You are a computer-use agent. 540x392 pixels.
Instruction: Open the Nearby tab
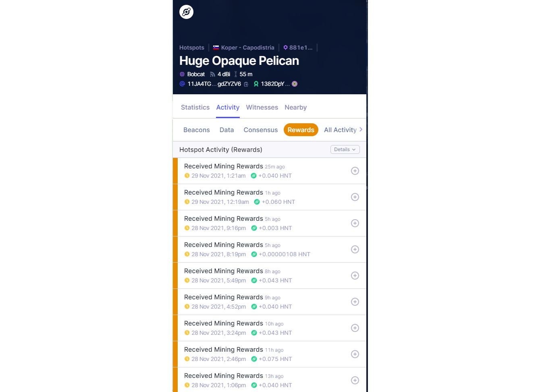296,107
